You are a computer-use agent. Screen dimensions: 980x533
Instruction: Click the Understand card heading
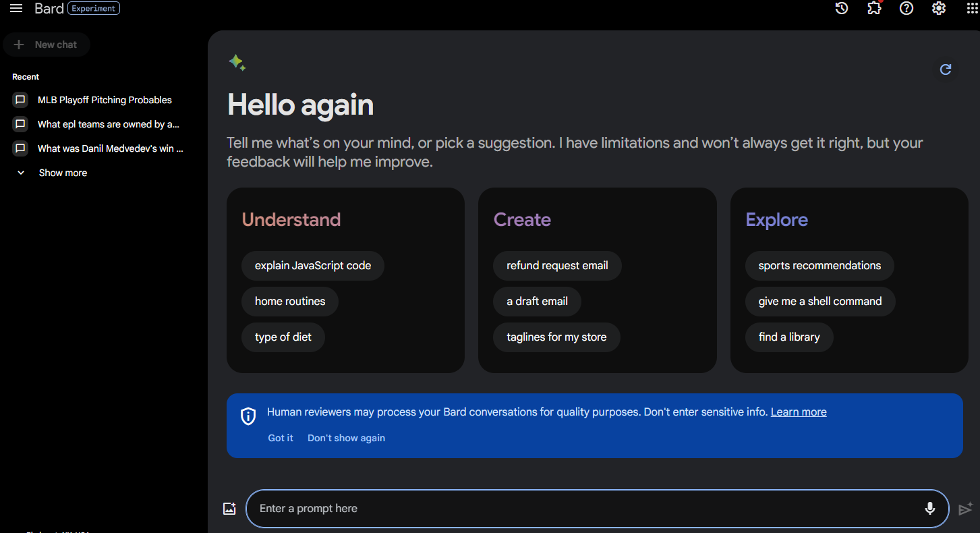(291, 220)
